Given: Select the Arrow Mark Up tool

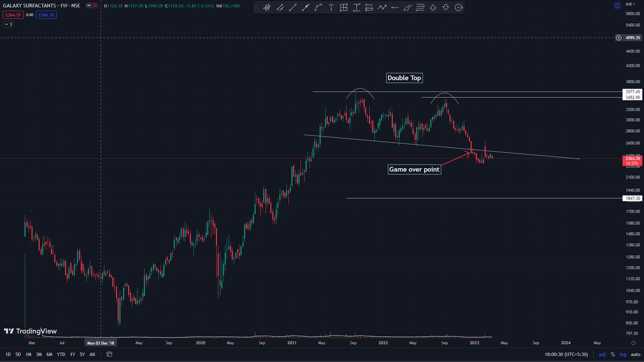Looking at the screenshot, I should [x=433, y=8].
